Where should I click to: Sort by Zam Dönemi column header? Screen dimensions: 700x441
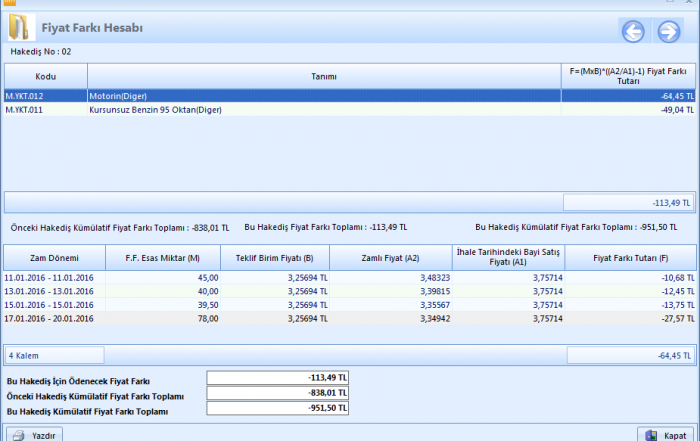(53, 257)
